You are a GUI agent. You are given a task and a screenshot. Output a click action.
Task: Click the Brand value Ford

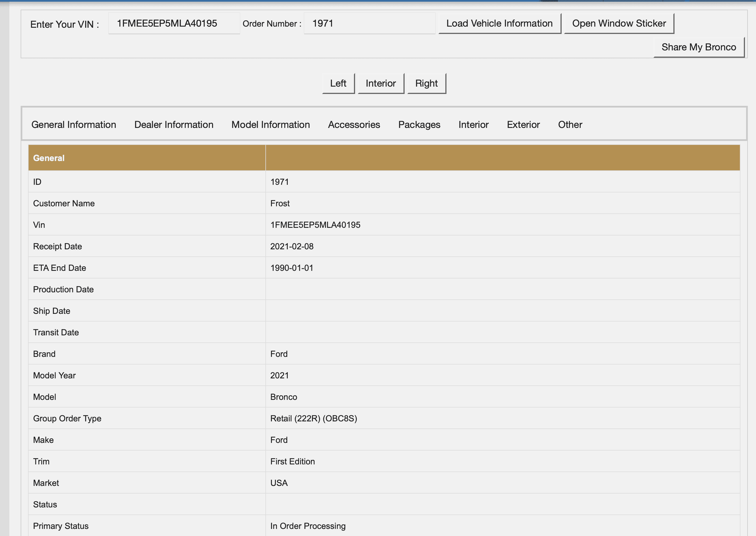coord(279,354)
